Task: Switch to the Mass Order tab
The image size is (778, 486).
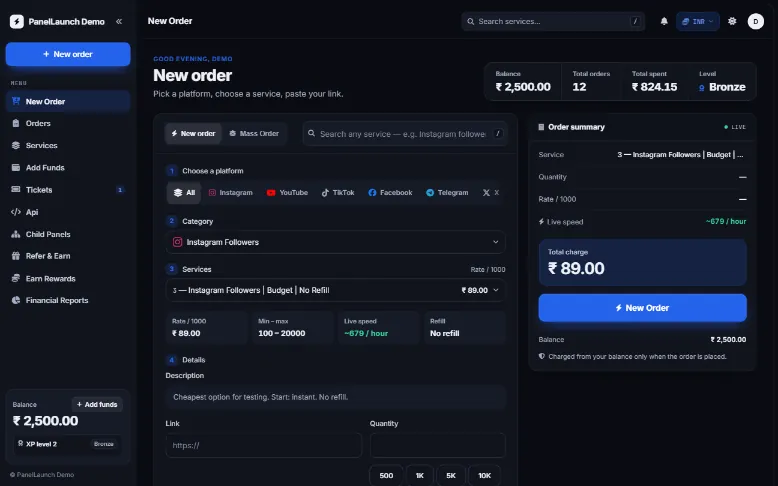Action: coord(254,134)
